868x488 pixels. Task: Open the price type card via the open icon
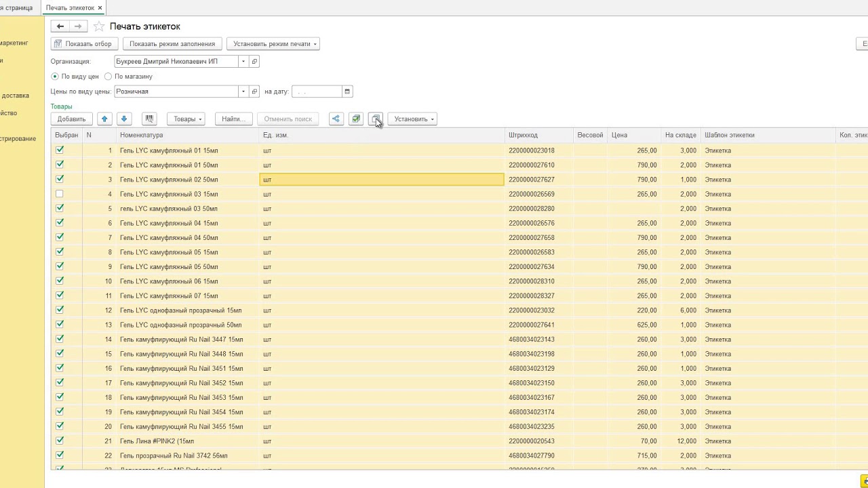tap(255, 91)
